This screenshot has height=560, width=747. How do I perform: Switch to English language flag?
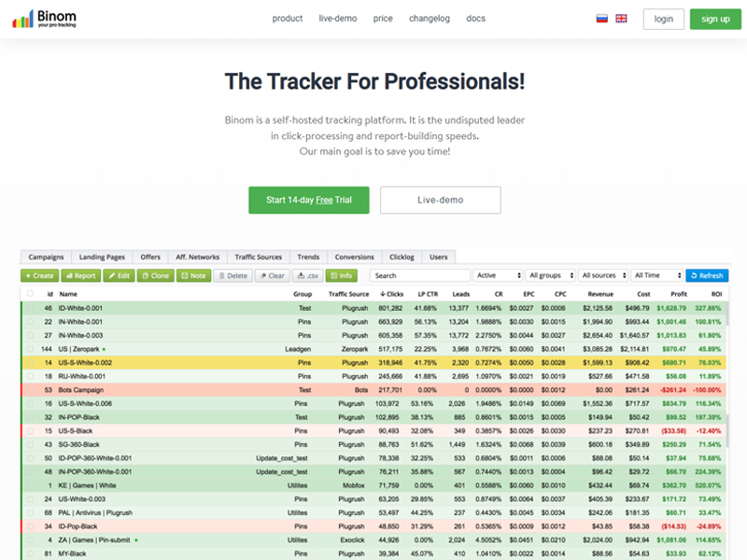point(621,19)
